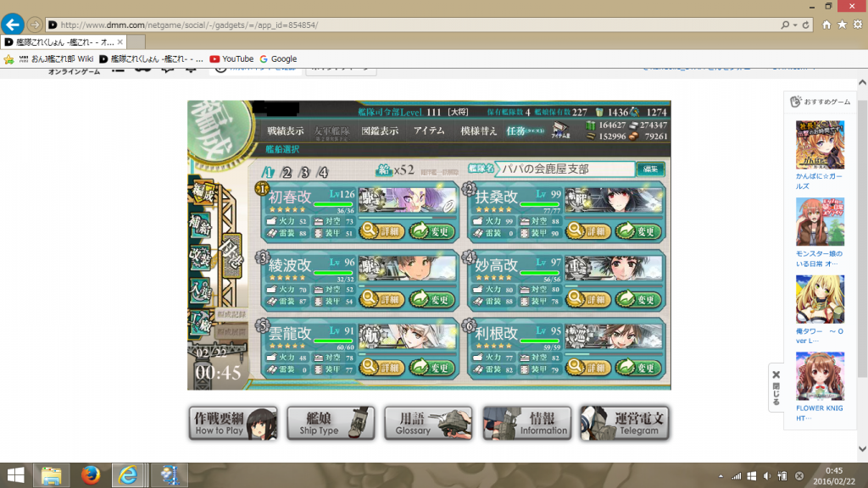This screenshot has height=488, width=868.
Task: Swap out 雲龍改 with 変更 button
Action: coord(433,368)
